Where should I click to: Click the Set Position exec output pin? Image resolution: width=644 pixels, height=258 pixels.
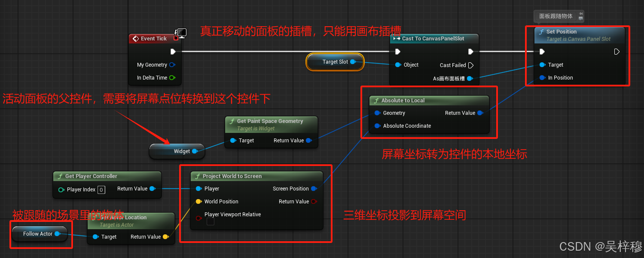[x=617, y=52]
